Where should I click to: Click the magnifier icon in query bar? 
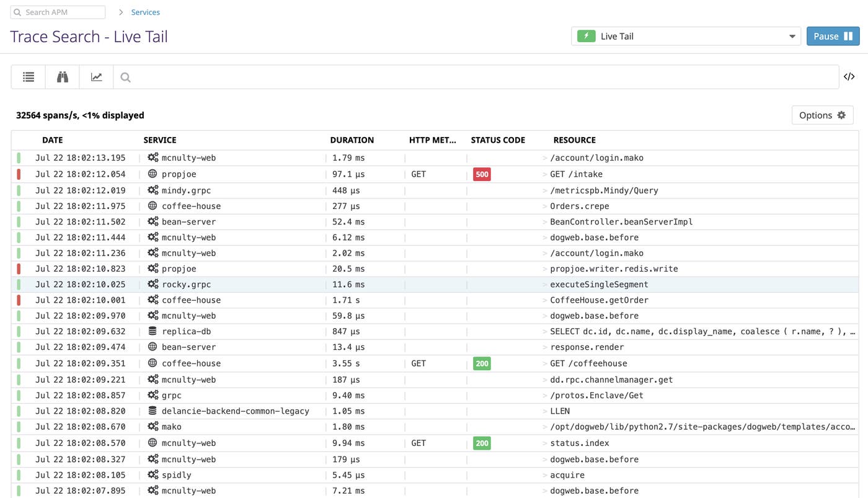(x=126, y=78)
